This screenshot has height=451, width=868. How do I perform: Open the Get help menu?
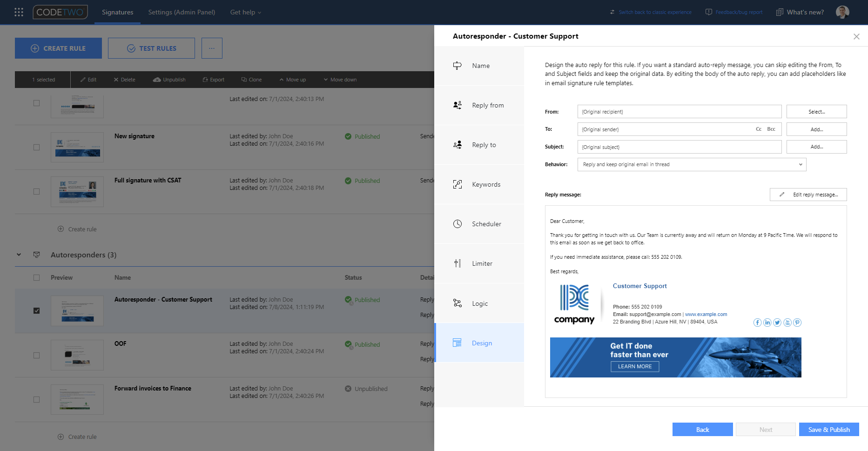pos(245,12)
